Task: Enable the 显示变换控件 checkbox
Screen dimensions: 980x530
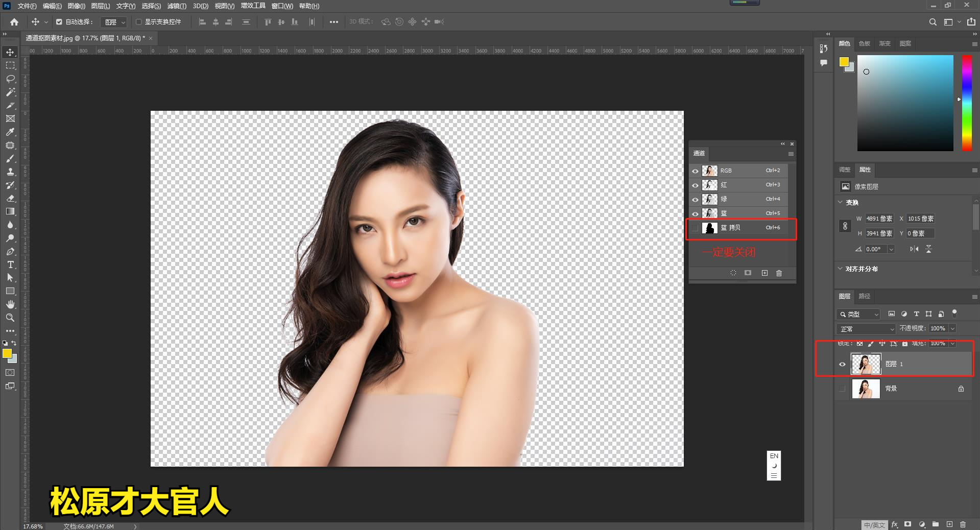Action: coord(138,22)
